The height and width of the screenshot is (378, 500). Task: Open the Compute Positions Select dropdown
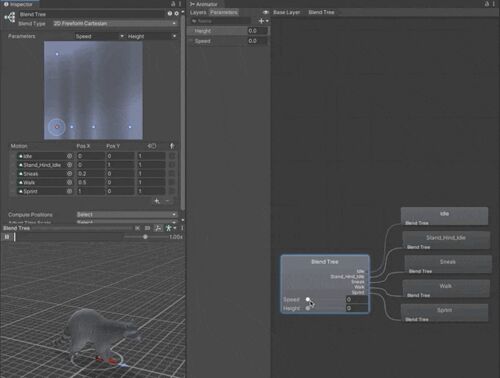coord(127,214)
